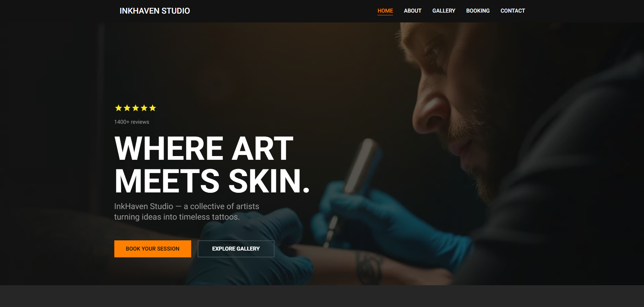Click the first yellow rating star
The height and width of the screenshot is (307, 644).
118,108
